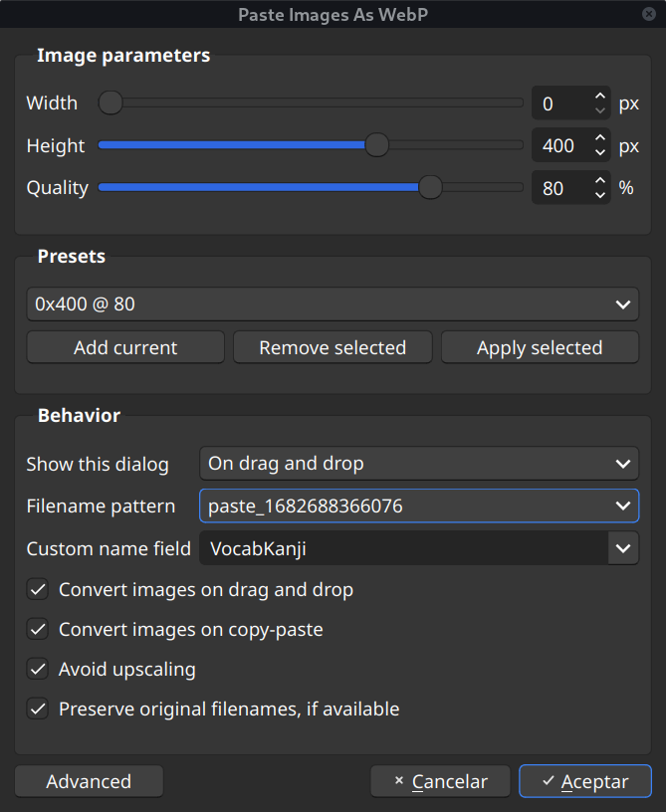Uncheck the Avoid upscaling option
Image resolution: width=666 pixels, height=812 pixels.
coord(38,670)
